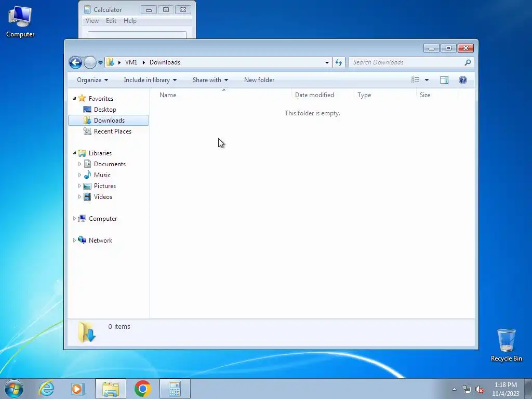Switch to Calculator via taskbar
532x399 pixels.
(x=175, y=389)
